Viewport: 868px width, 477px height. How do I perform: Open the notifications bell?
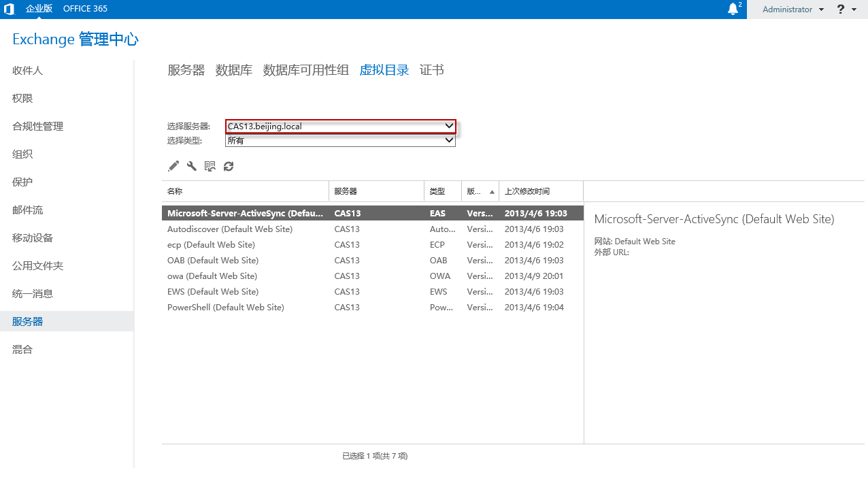[x=733, y=9]
